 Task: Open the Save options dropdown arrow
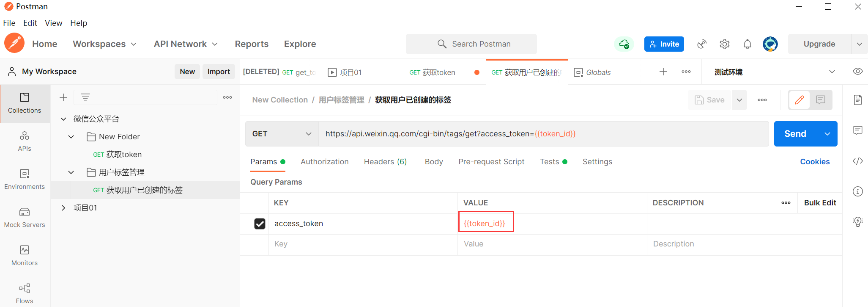pyautogui.click(x=739, y=100)
